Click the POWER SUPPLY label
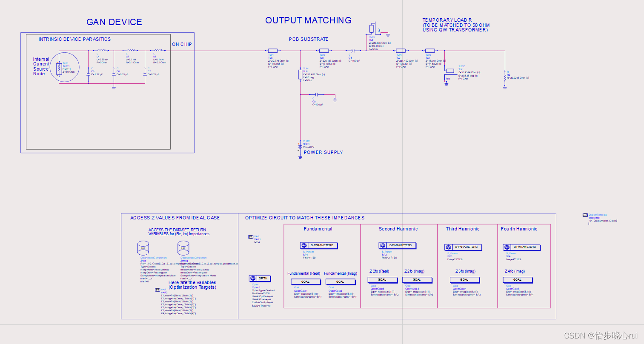644x344 pixels. tap(323, 152)
